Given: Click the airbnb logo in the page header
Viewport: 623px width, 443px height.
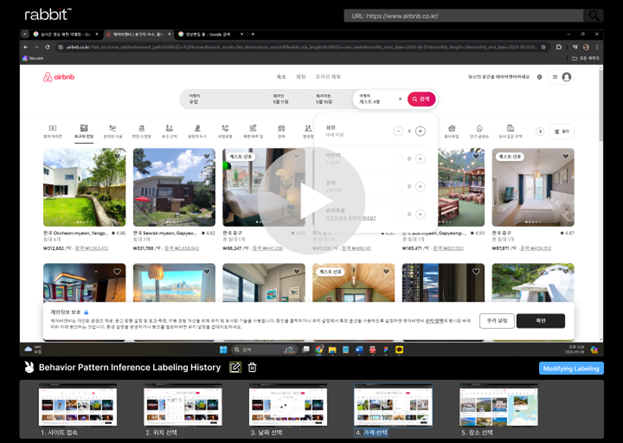Looking at the screenshot, I should pyautogui.click(x=59, y=77).
